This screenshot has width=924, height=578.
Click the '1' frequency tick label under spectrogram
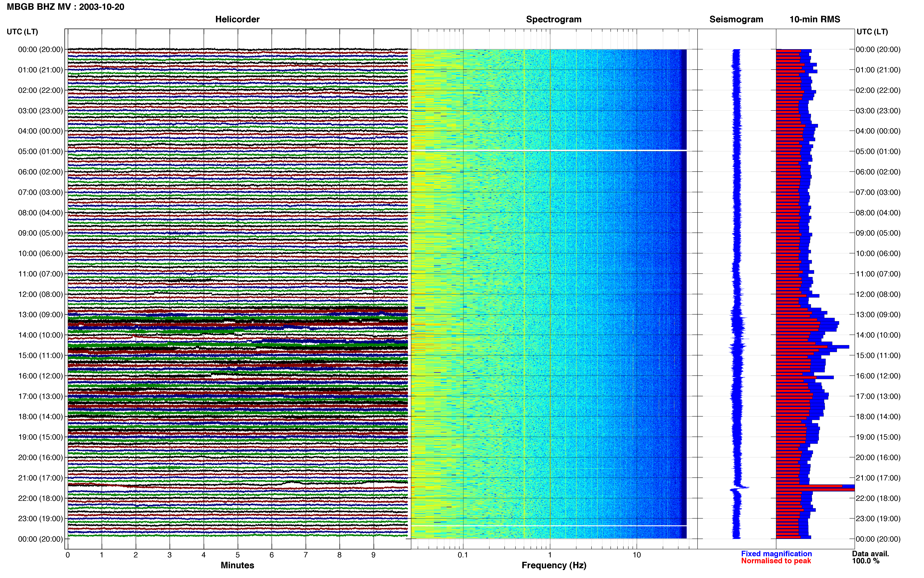coord(550,555)
